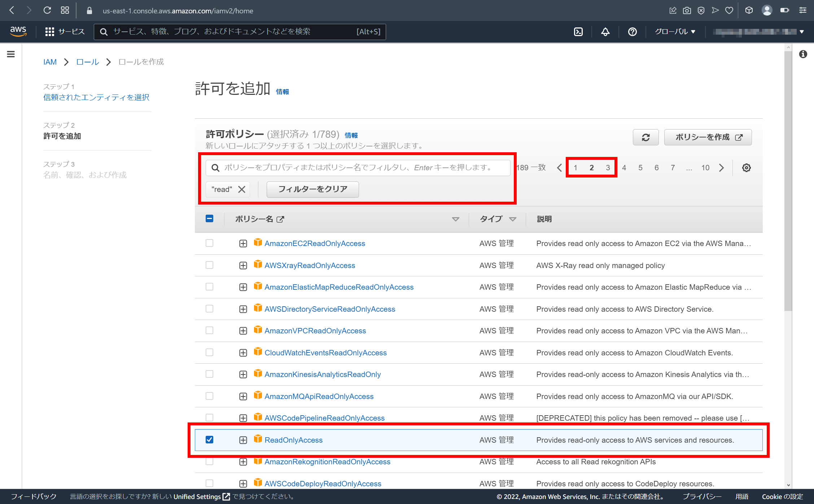814x504 pixels.
Task: Expand the AmazonRekognitionReadOnlyAccess policy details
Action: click(x=243, y=462)
